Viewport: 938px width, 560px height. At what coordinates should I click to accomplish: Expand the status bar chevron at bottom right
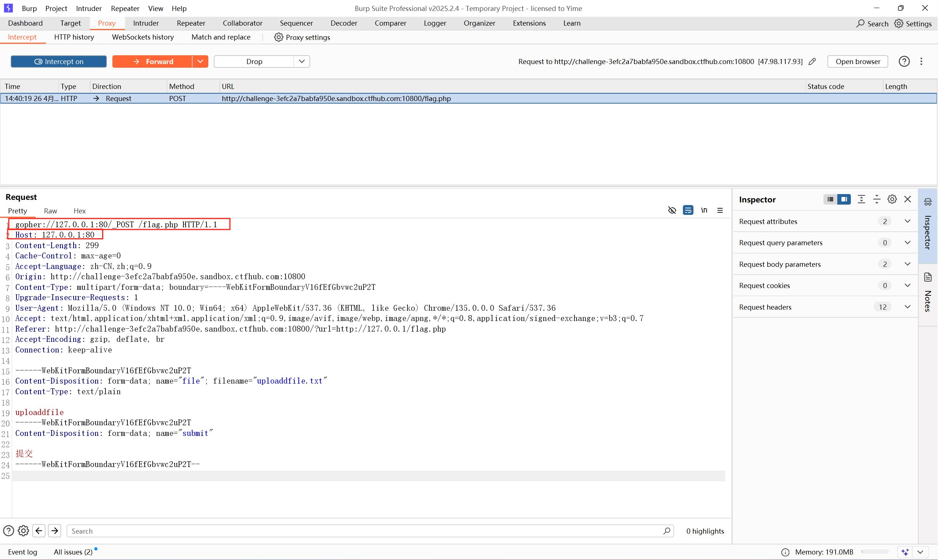[x=920, y=552]
